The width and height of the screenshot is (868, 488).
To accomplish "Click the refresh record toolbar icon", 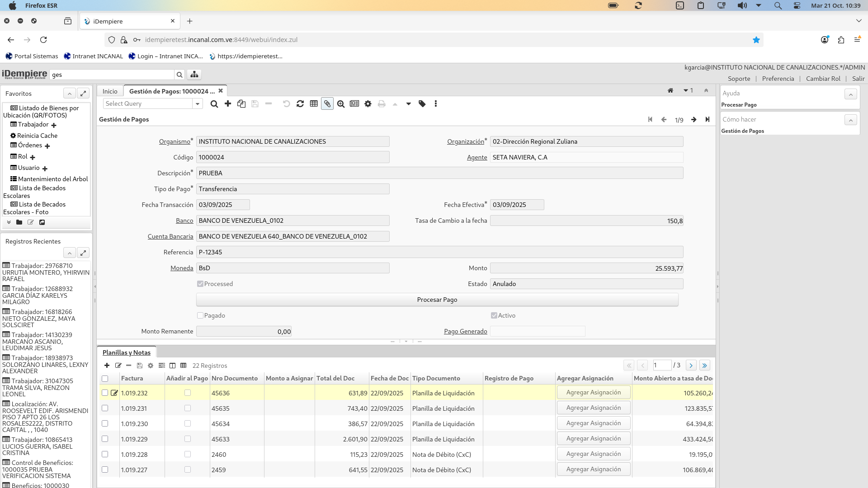I will [300, 104].
